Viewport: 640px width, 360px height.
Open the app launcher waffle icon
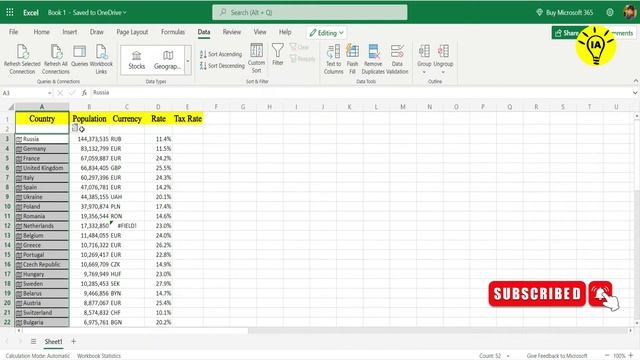click(10, 12)
